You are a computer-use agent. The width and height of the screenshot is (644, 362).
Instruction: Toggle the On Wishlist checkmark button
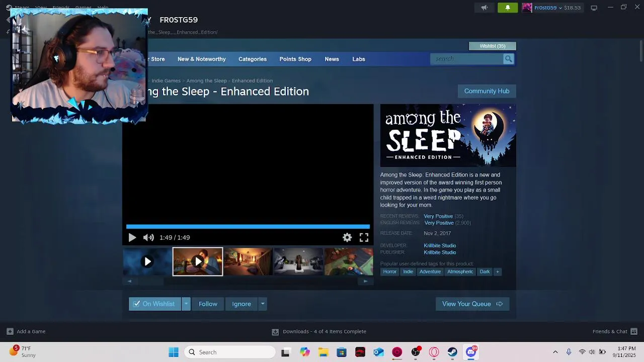154,304
